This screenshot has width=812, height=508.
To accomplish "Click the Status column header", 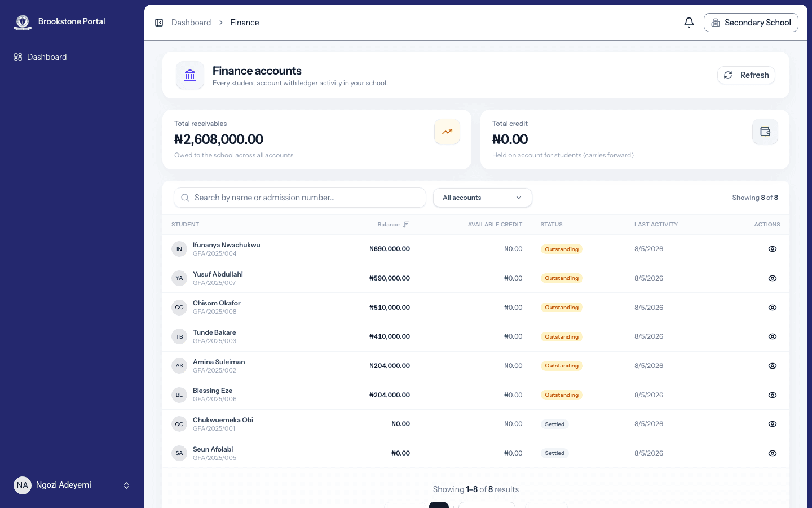I will pyautogui.click(x=551, y=225).
